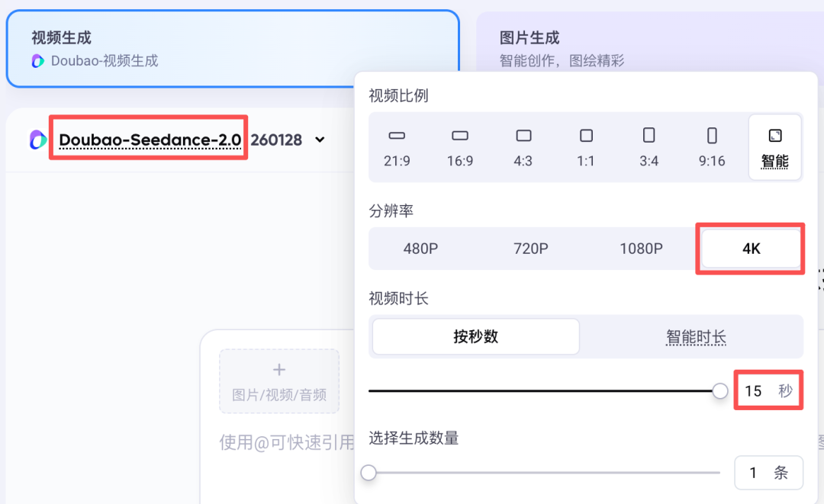Click the 视频时长 section label

(398, 299)
